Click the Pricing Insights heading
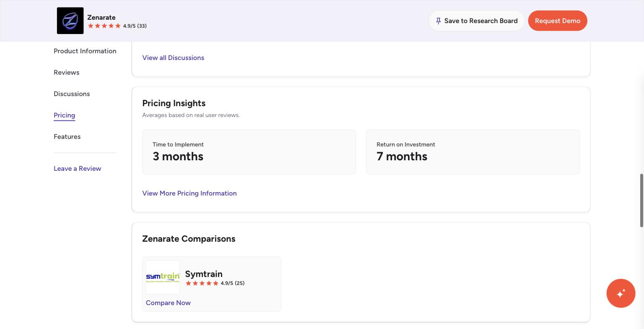The width and height of the screenshot is (644, 329). click(174, 103)
